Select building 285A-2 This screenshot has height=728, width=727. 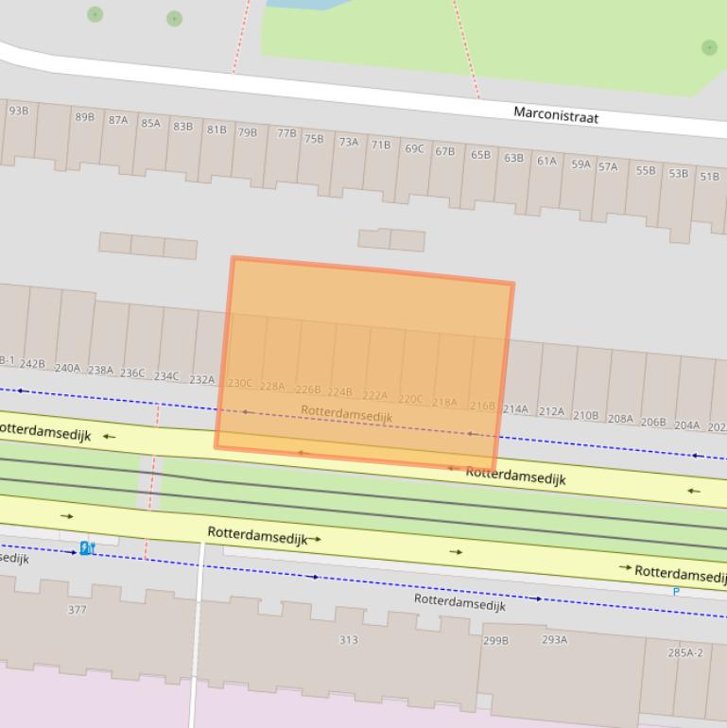coord(685,652)
